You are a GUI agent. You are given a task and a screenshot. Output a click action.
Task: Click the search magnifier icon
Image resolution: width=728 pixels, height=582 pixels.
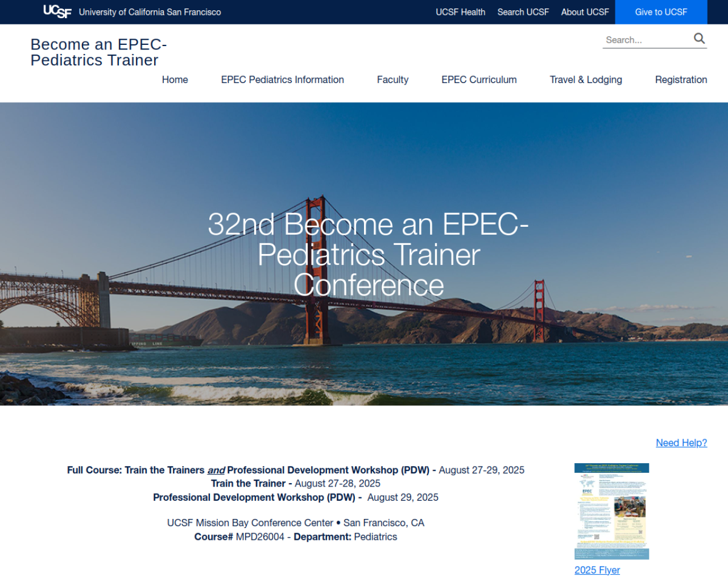pyautogui.click(x=699, y=39)
